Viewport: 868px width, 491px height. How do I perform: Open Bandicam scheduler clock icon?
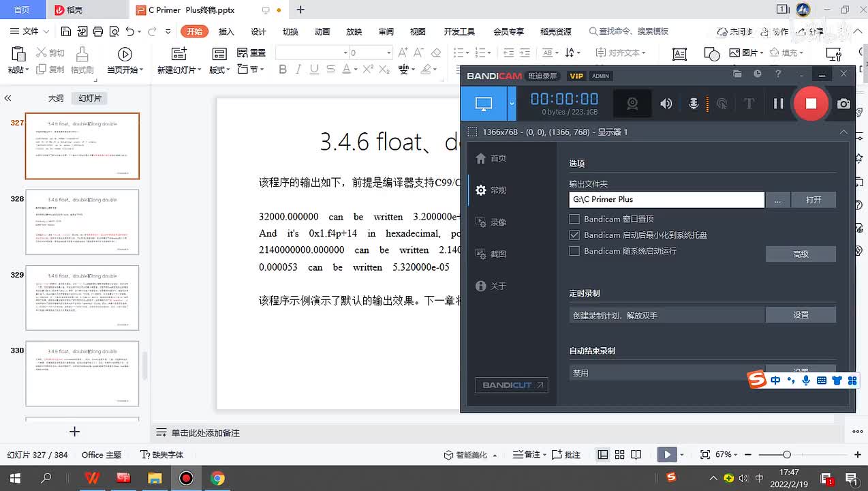pos(758,74)
